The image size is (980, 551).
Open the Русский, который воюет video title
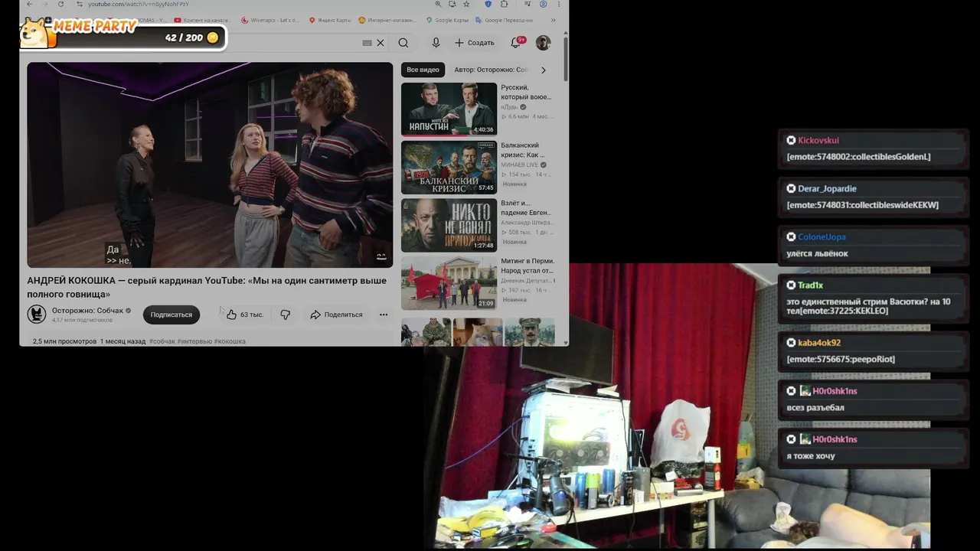526,92
